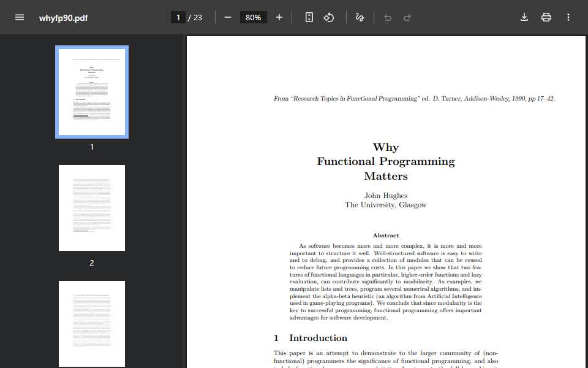Jump to the page 3 thumbnail
Screen dimensions: 588x368
click(x=92, y=324)
